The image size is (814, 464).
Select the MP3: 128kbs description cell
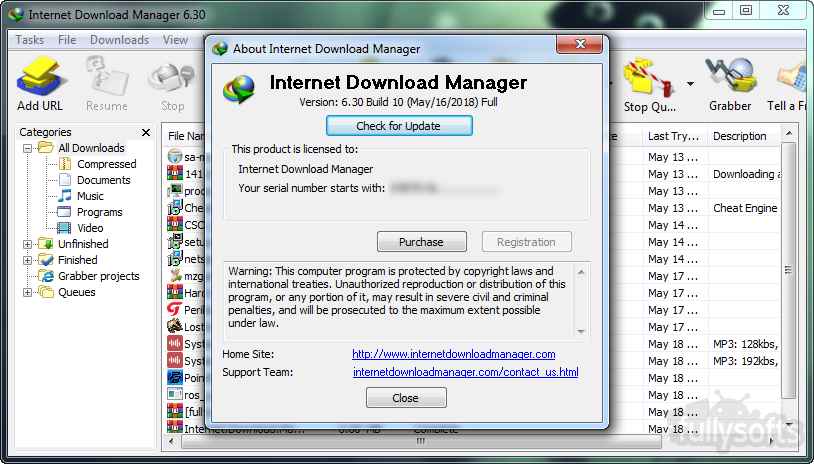(x=745, y=344)
